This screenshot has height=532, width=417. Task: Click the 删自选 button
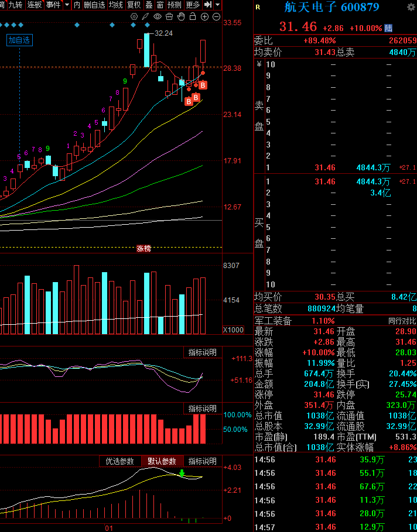[94, 5]
